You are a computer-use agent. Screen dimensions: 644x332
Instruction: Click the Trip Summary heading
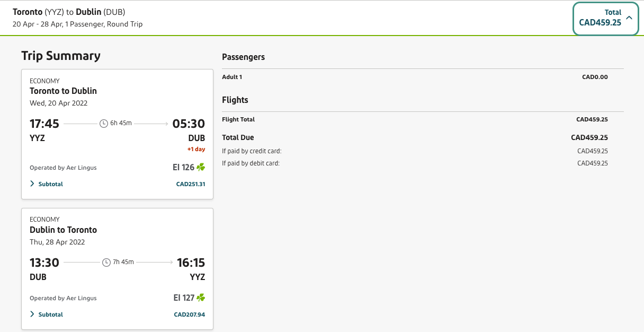click(61, 56)
